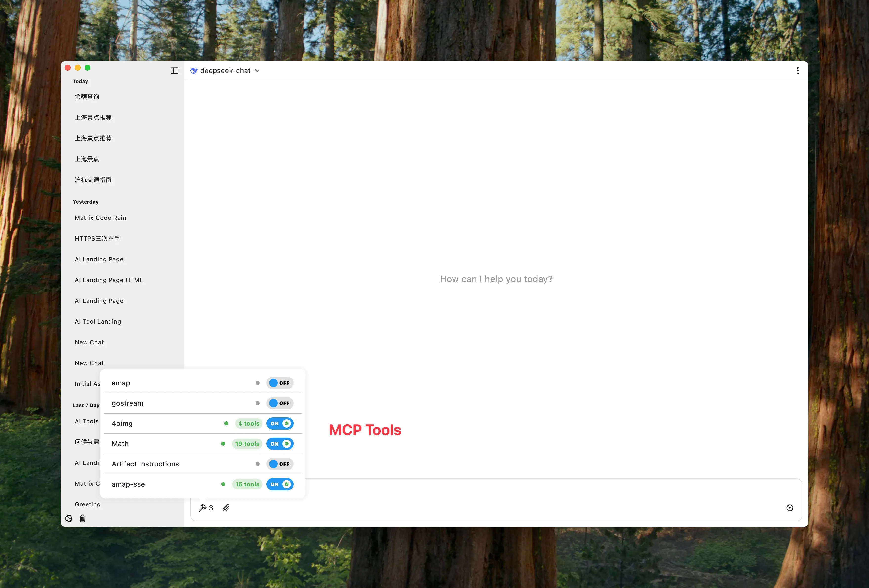Open yesterday's HTTPS三次握手 conversation
The width and height of the screenshot is (869, 588).
[x=97, y=238]
